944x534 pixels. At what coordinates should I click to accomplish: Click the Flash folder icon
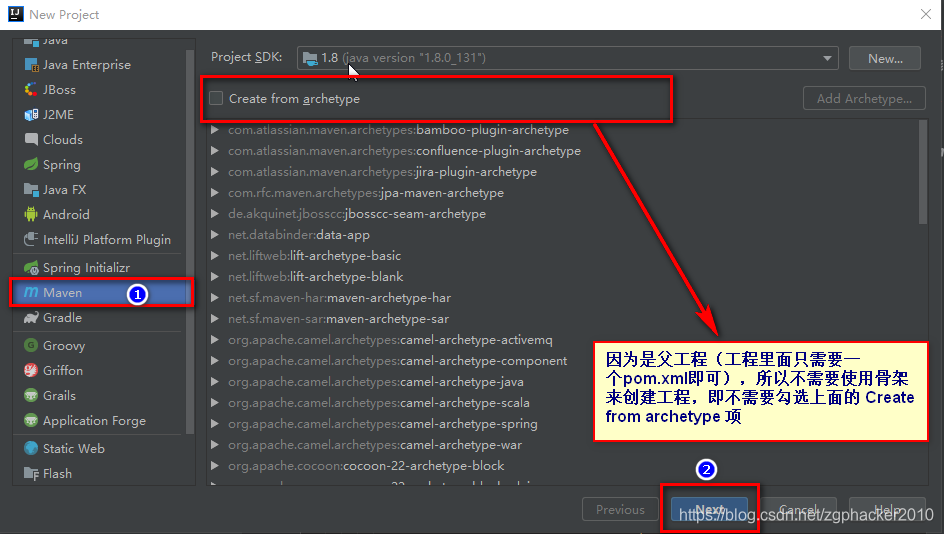point(31,474)
